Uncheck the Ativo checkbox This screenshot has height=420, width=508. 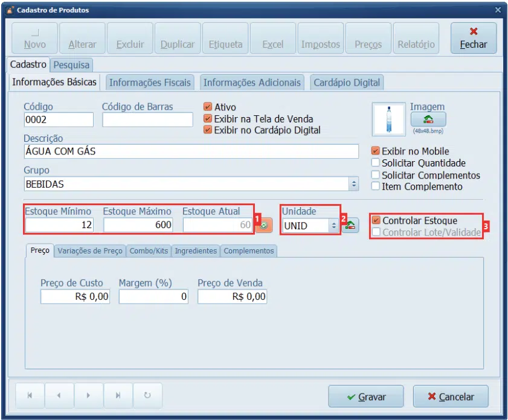207,107
